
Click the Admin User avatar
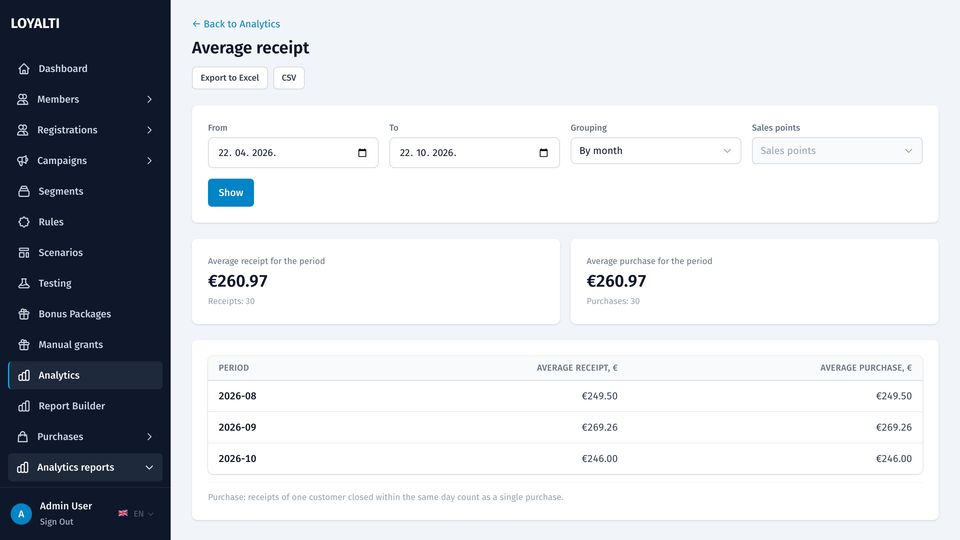point(21,514)
